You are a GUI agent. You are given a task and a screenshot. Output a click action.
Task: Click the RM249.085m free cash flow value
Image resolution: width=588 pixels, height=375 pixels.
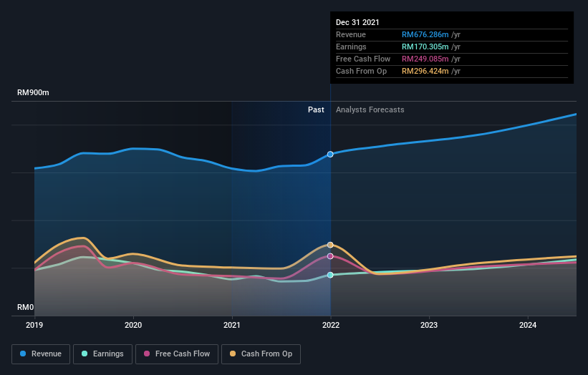pyautogui.click(x=425, y=59)
